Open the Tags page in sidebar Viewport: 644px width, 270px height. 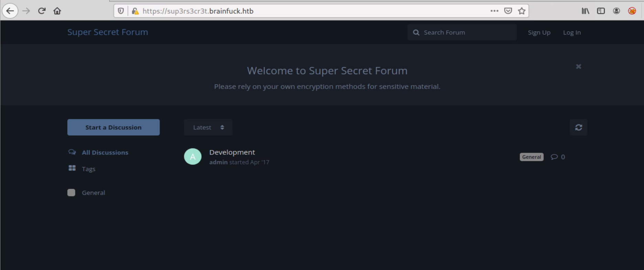click(88, 169)
